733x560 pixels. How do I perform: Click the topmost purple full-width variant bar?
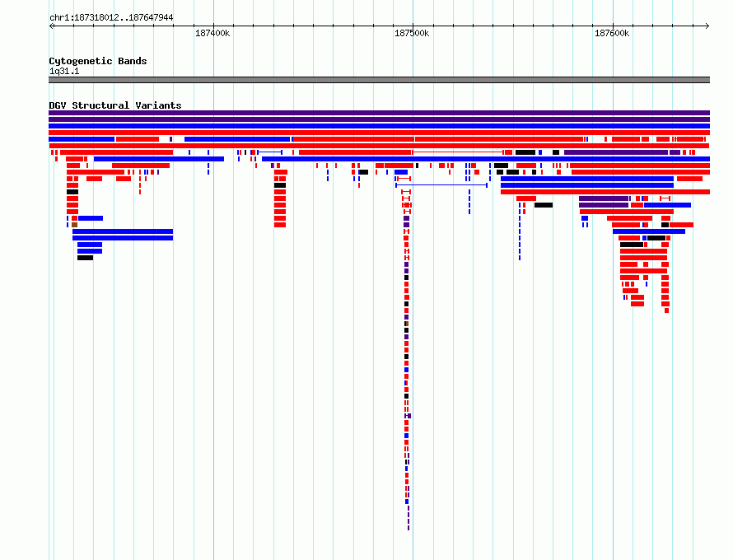point(379,113)
